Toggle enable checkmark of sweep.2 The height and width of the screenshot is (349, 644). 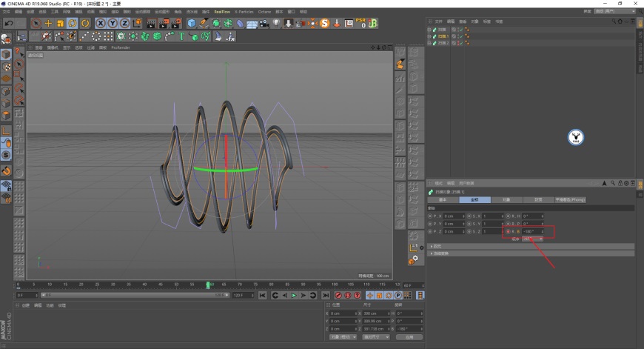(461, 43)
